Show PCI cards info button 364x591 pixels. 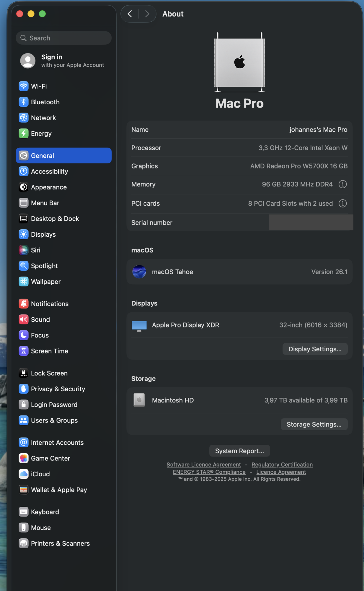pos(342,203)
